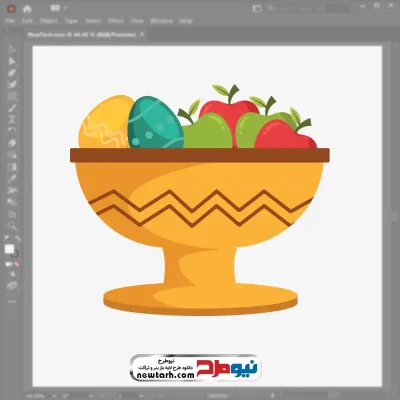The height and width of the screenshot is (400, 400).
Task: Open the Window menu
Action: (x=162, y=21)
